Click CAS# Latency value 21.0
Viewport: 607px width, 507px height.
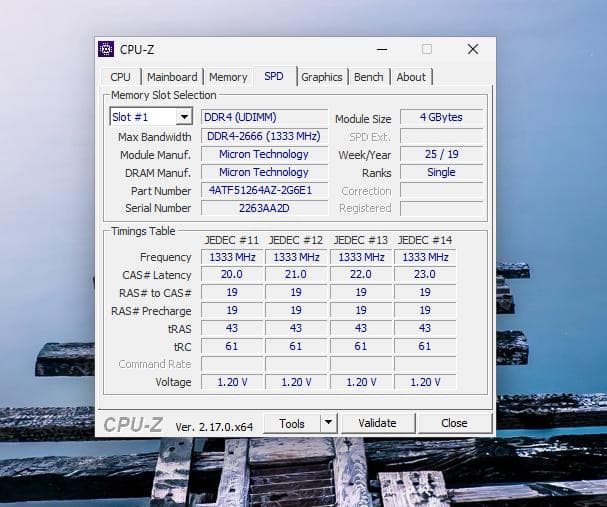click(297, 274)
